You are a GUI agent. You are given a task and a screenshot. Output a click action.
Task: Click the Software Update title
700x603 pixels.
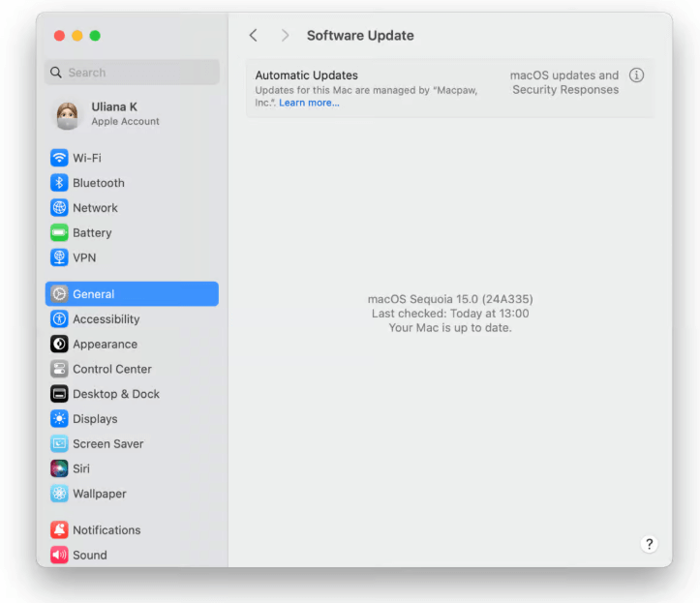tap(360, 35)
